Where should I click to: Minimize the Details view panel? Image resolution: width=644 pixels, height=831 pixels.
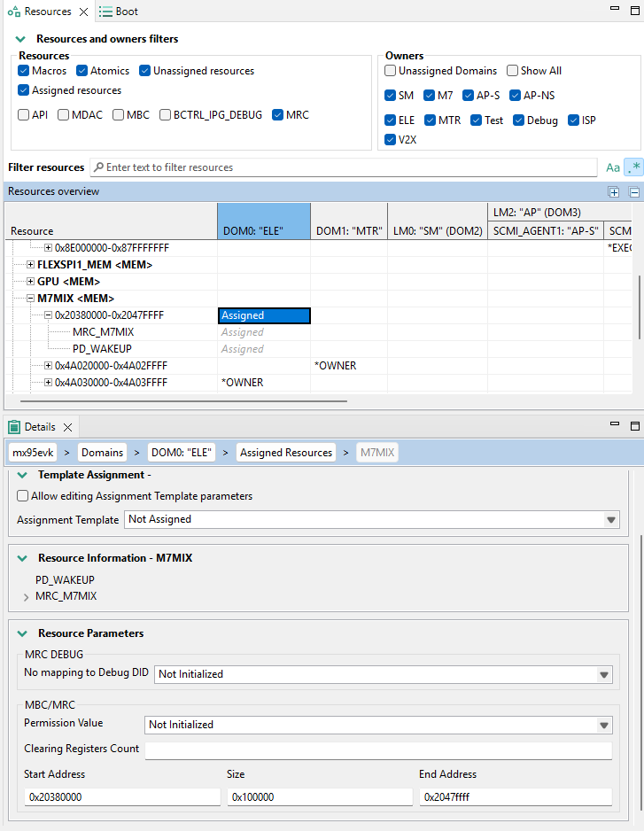tap(615, 424)
